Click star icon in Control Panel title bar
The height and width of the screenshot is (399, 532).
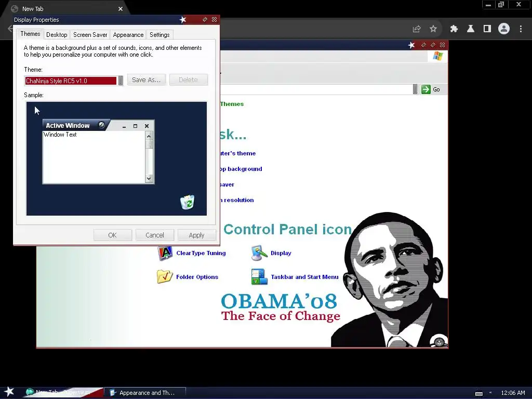click(x=411, y=45)
